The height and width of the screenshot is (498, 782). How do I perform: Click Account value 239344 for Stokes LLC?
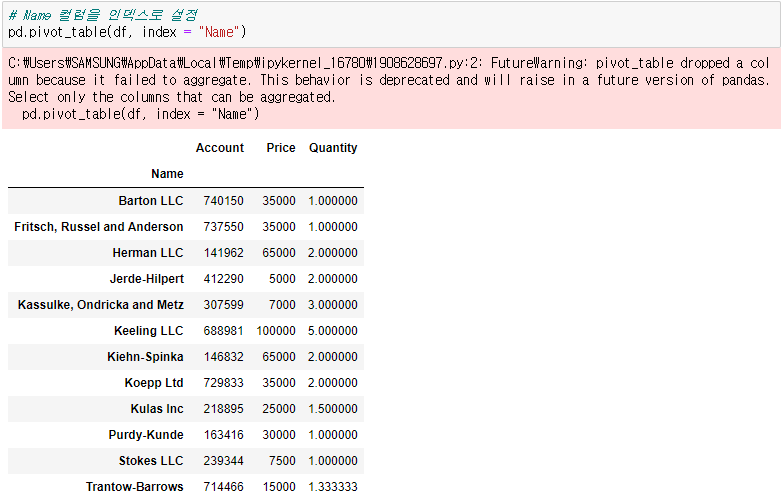tap(223, 461)
